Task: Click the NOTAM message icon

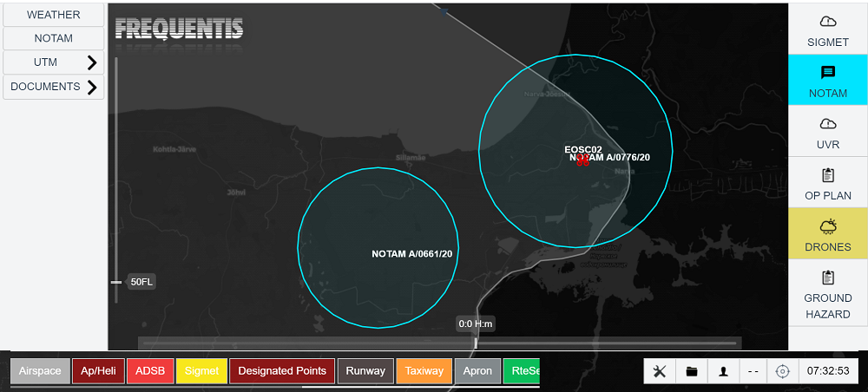Action: [827, 73]
